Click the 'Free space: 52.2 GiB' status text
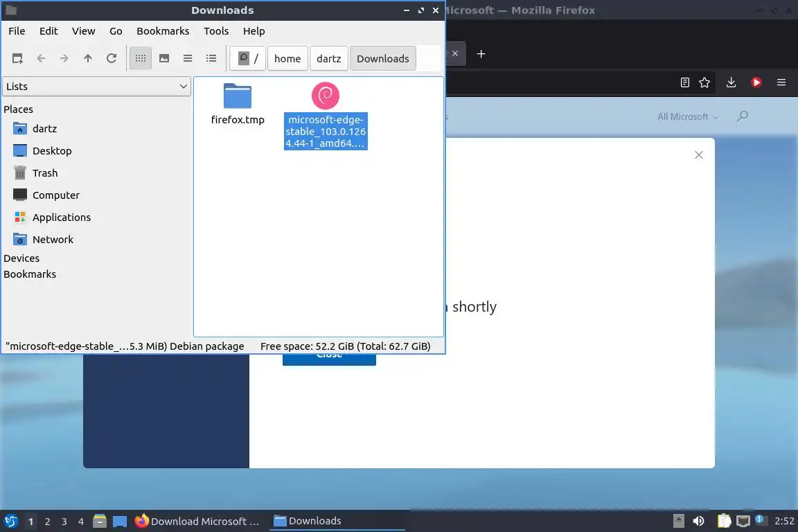The width and height of the screenshot is (798, 532). (x=346, y=346)
